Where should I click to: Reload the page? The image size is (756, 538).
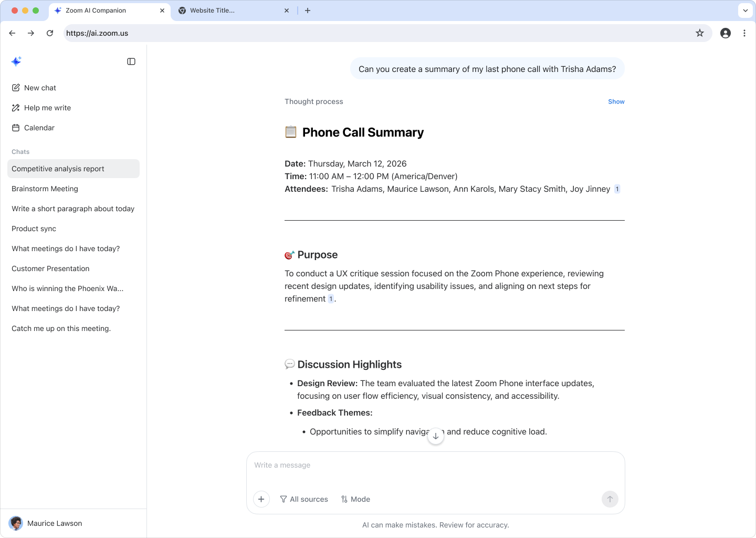(x=50, y=33)
